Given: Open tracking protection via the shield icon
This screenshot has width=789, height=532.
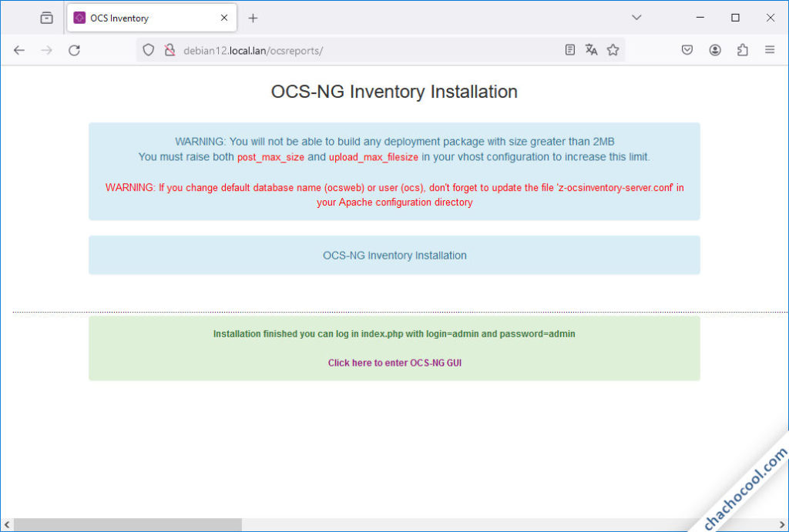Looking at the screenshot, I should 147,49.
